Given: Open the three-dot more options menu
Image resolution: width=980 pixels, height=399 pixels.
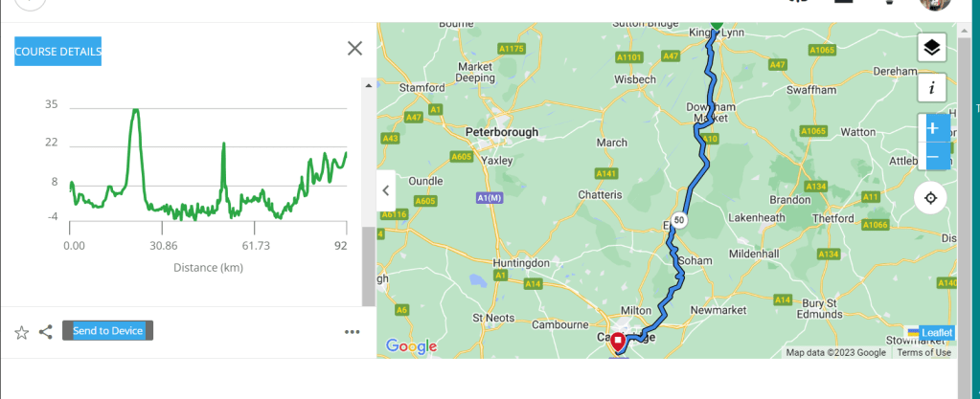Looking at the screenshot, I should click(352, 332).
